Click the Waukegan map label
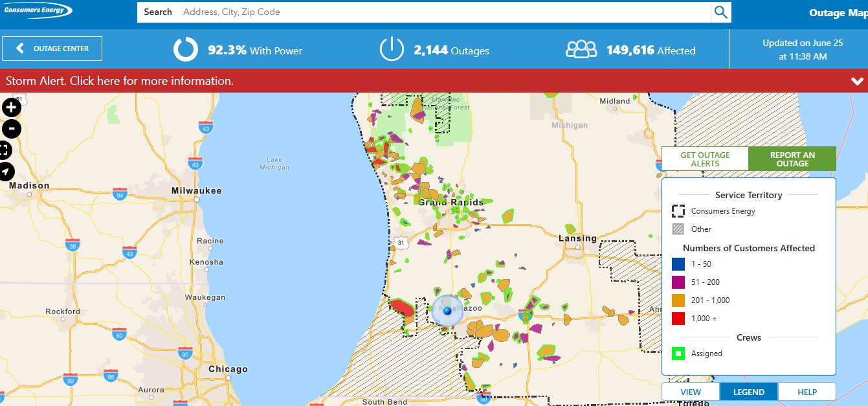Image resolution: width=868 pixels, height=406 pixels. pos(205,298)
